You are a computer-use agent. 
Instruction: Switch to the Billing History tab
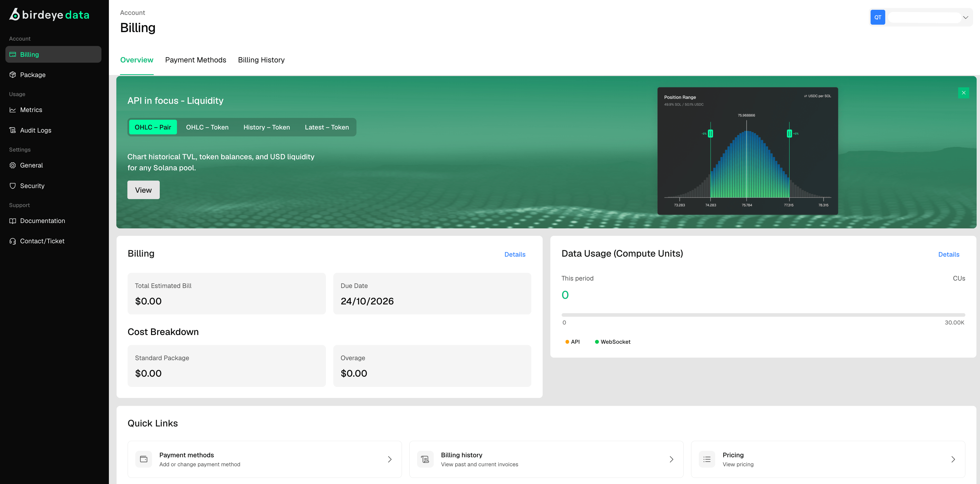[261, 60]
